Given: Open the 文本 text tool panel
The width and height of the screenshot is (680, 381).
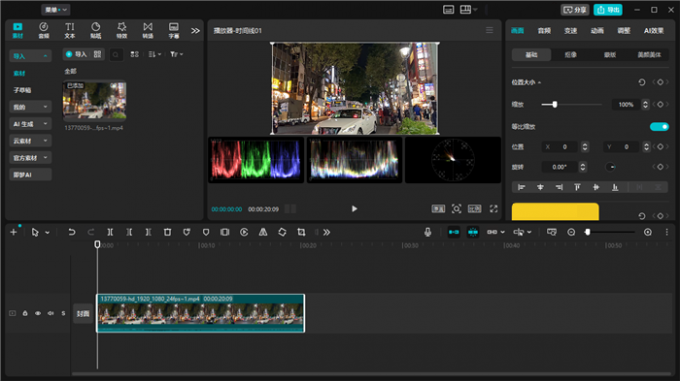Looking at the screenshot, I should pos(70,30).
